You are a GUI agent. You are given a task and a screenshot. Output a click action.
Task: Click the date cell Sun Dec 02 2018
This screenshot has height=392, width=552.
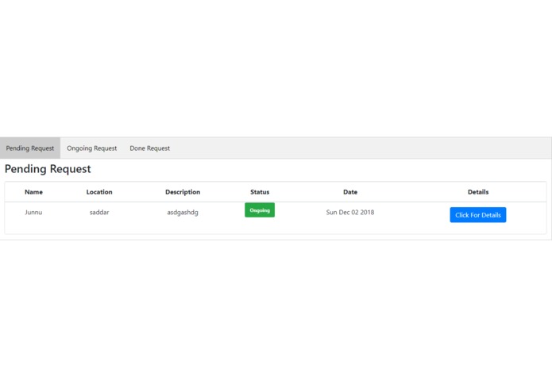350,213
